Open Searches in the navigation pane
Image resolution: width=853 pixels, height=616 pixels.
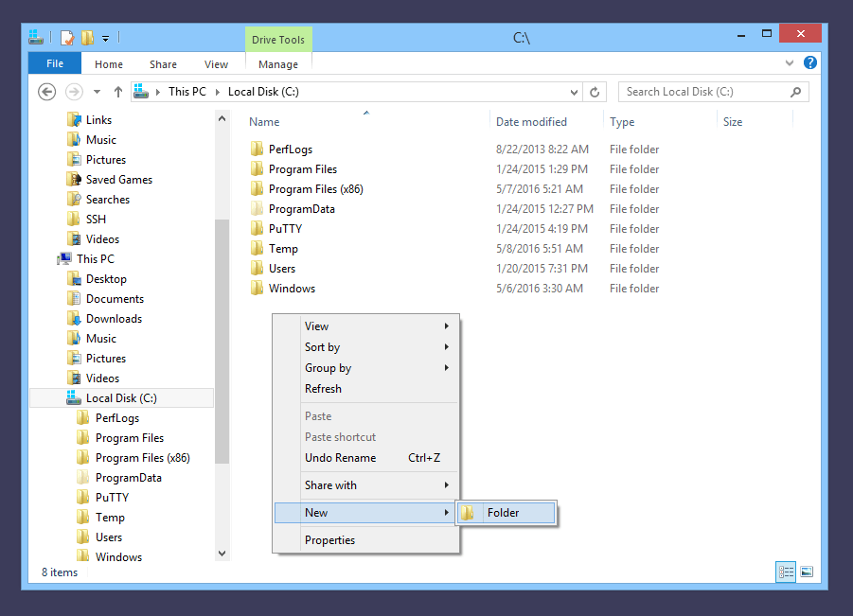98,200
